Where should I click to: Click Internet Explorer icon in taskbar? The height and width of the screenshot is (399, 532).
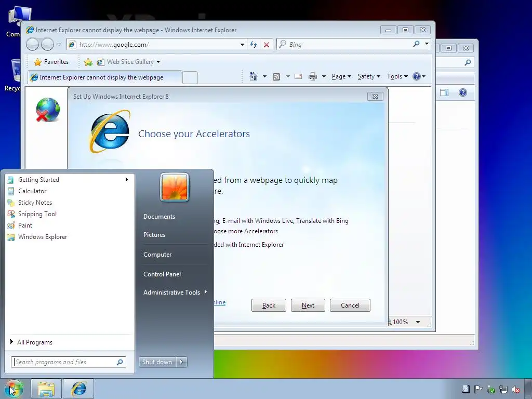(x=78, y=389)
